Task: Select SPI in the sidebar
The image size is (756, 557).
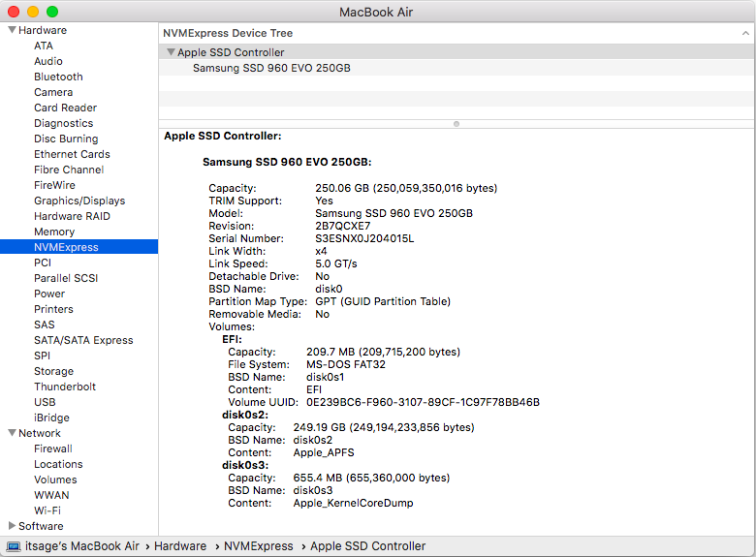Action: coord(42,356)
